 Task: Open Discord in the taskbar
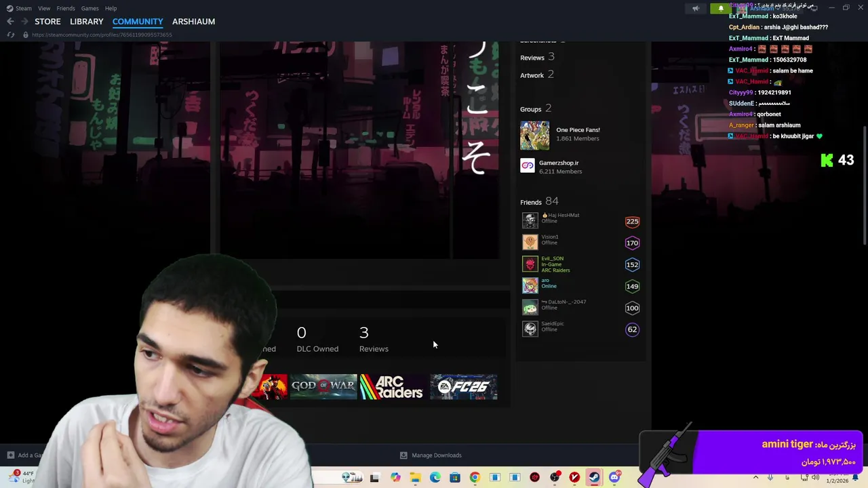[x=614, y=478]
